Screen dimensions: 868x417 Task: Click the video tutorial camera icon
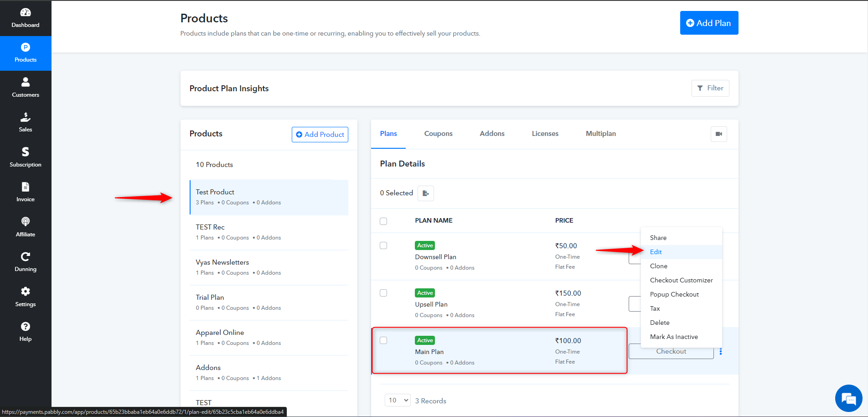coord(719,134)
